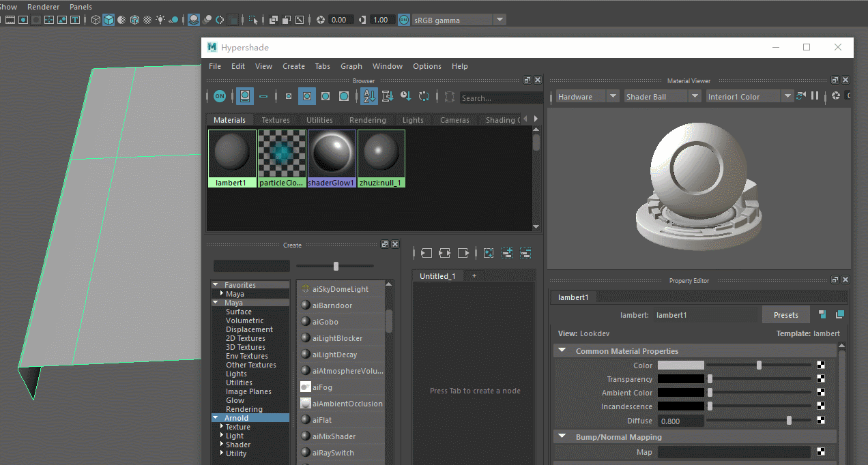This screenshot has height=465, width=868.
Task: Click the Create panel icon size slider
Action: point(335,266)
